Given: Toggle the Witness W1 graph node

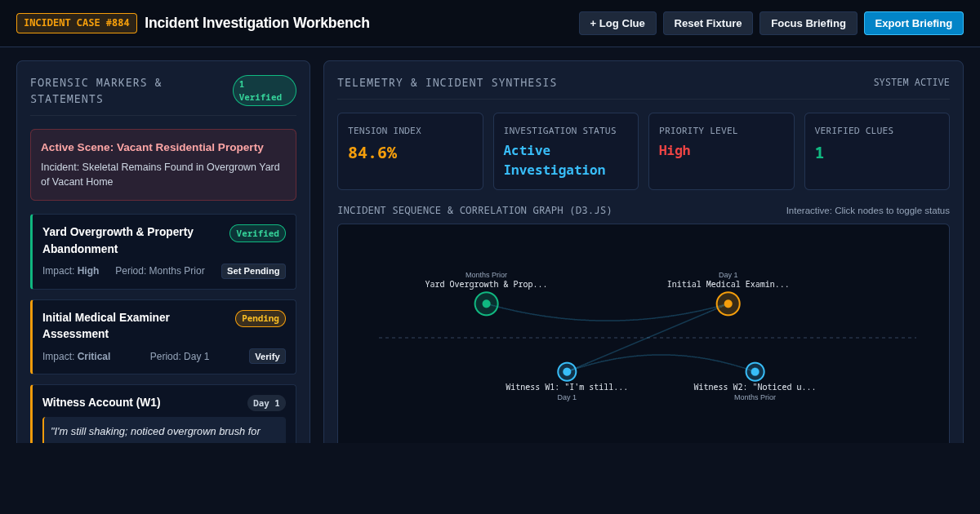Looking at the screenshot, I should coord(567,372).
